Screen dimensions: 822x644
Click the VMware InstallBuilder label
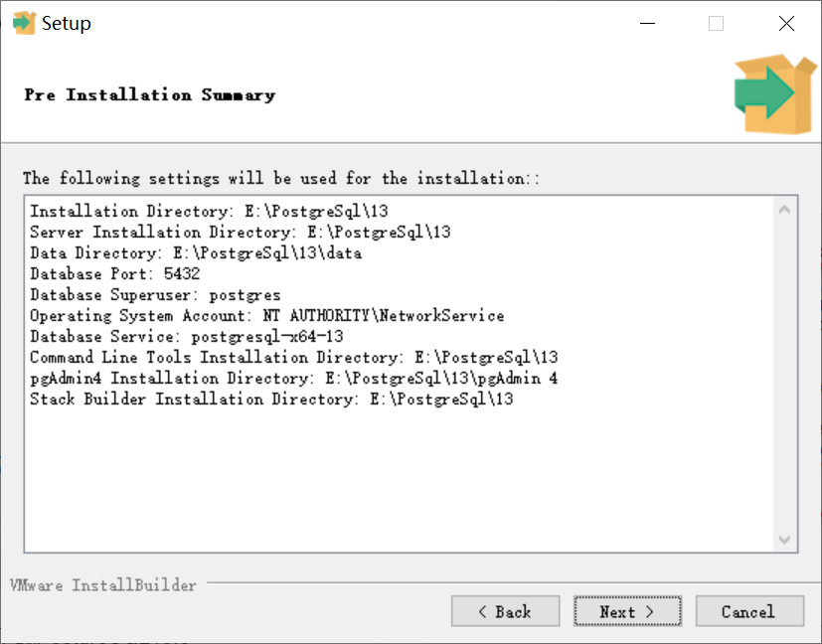click(103, 584)
